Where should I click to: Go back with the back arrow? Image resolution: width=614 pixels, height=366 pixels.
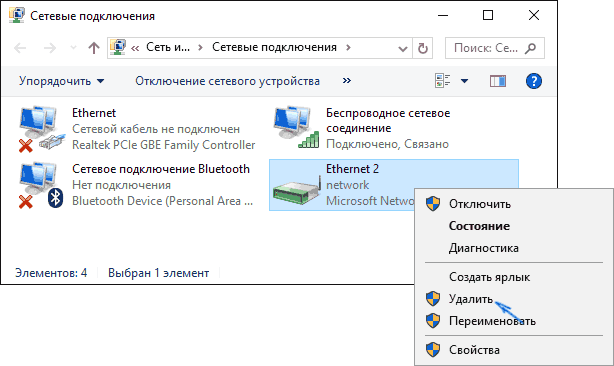coord(20,48)
